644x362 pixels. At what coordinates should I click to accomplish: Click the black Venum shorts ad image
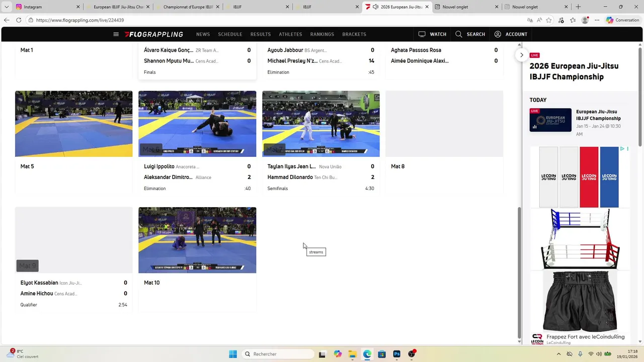[x=580, y=301]
